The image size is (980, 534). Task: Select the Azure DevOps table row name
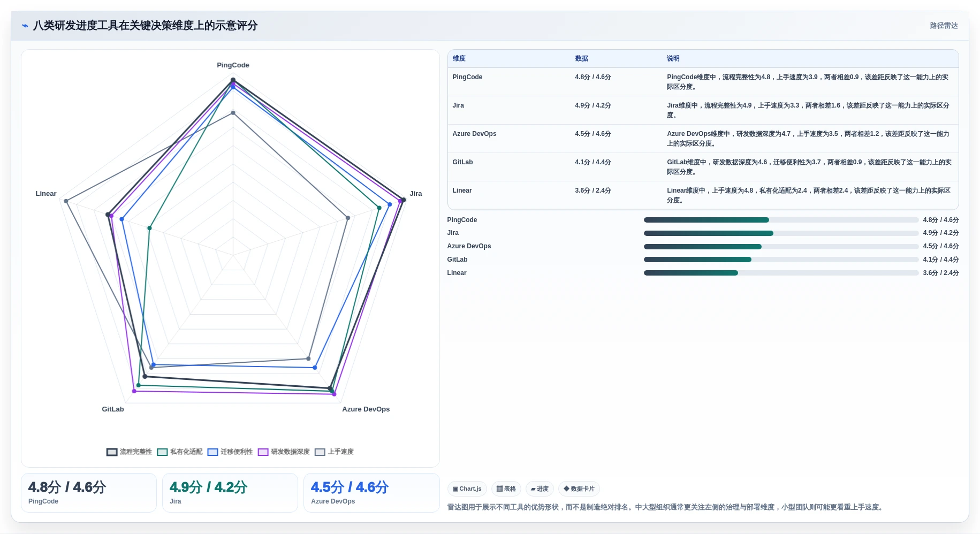pos(474,134)
